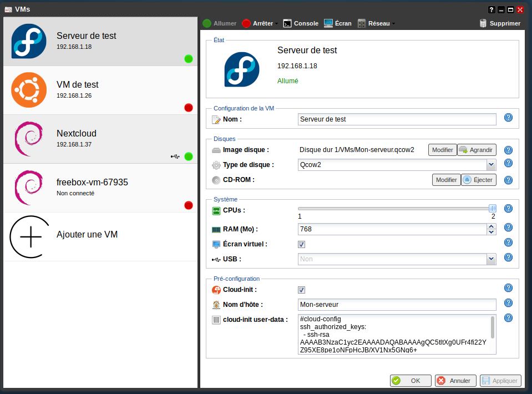Image resolution: width=532 pixels, height=394 pixels.
Task: Expand the Type de disque dropdown
Action: coord(490,165)
